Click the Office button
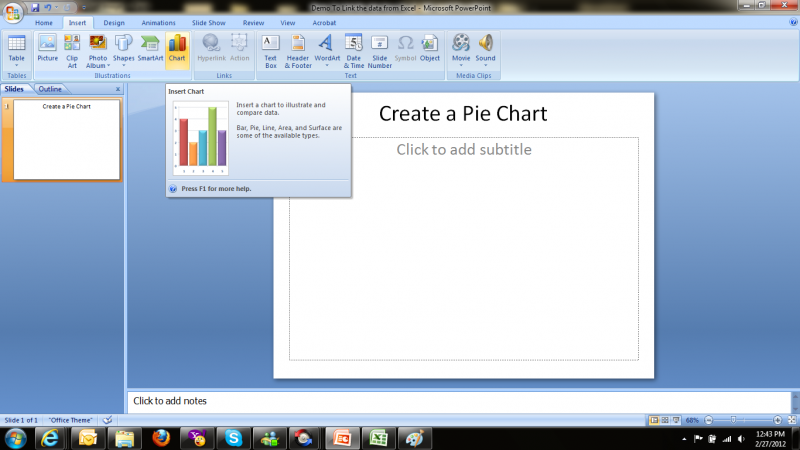Viewport: 800px width, 450px height. 13,12
